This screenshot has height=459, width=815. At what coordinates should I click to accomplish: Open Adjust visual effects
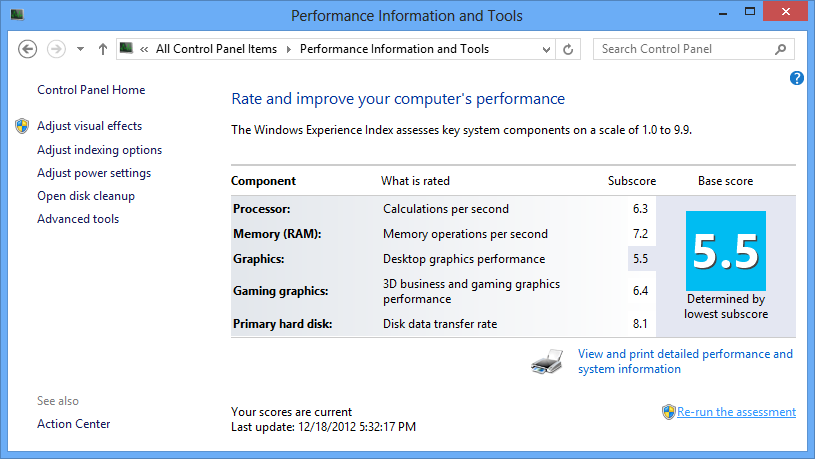pyautogui.click(x=89, y=126)
